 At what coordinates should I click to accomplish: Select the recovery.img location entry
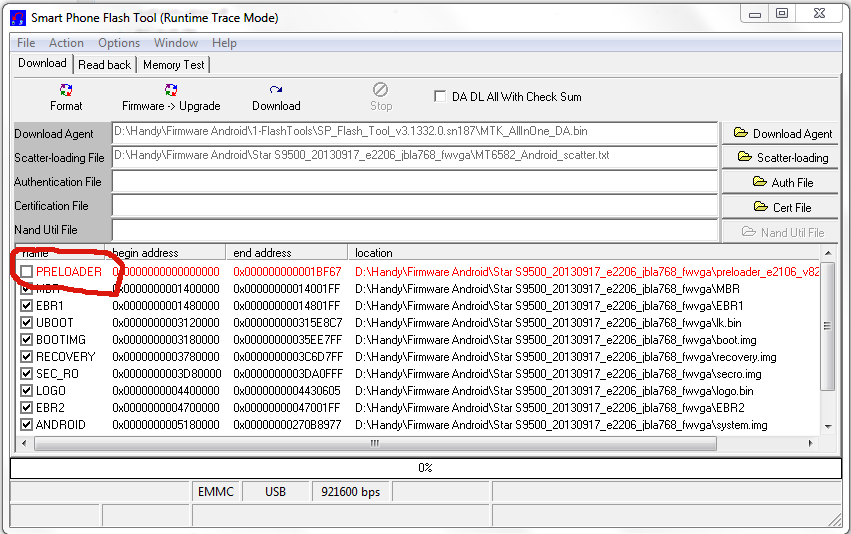[566, 357]
